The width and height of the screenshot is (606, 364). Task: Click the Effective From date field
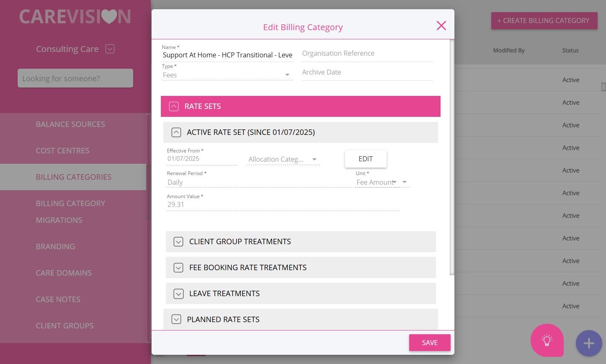tap(202, 159)
